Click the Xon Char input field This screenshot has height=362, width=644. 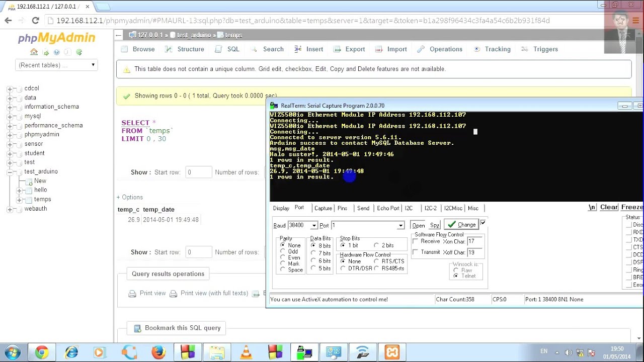(475, 241)
